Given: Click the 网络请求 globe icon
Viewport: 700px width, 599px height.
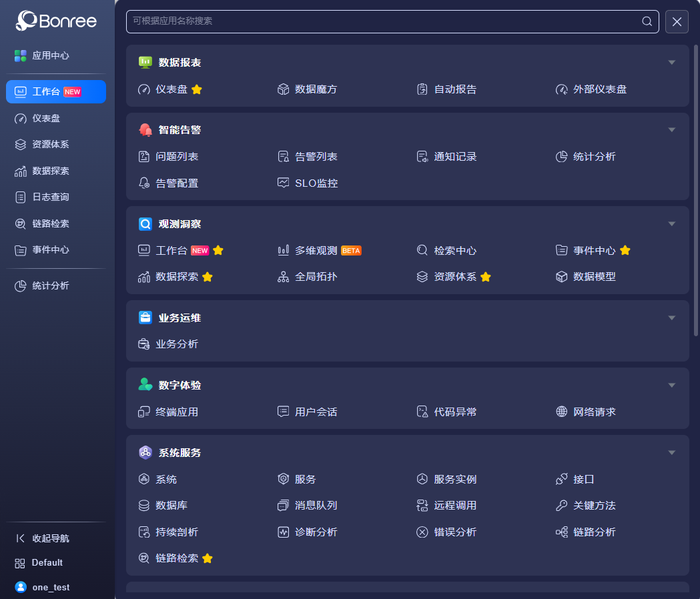Looking at the screenshot, I should (561, 412).
